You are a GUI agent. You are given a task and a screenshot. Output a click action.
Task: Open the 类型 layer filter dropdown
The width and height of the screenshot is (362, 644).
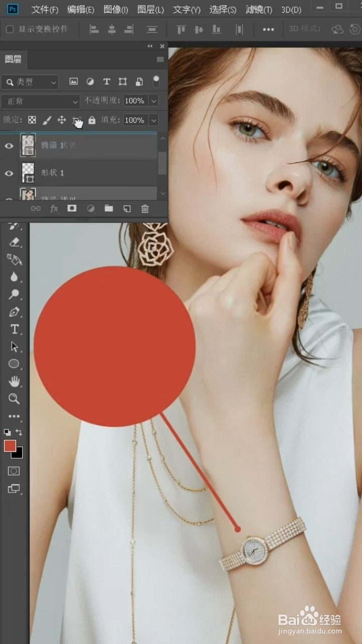pyautogui.click(x=30, y=82)
